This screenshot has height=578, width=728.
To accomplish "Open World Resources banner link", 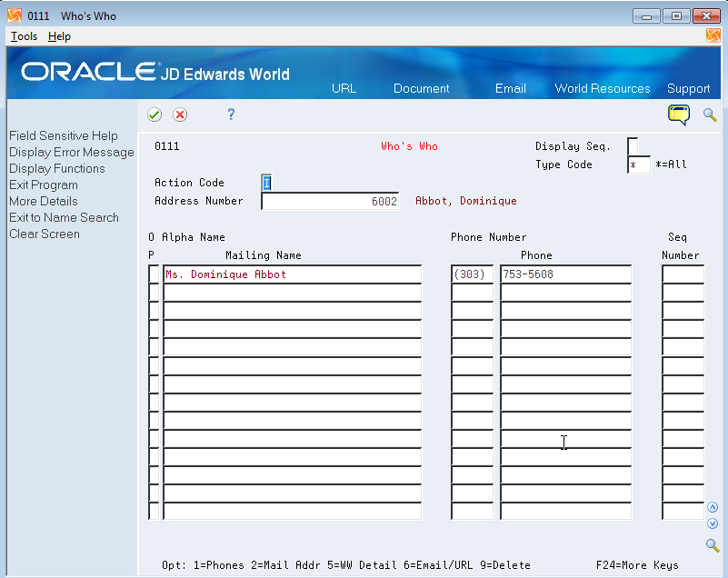I will coord(603,88).
